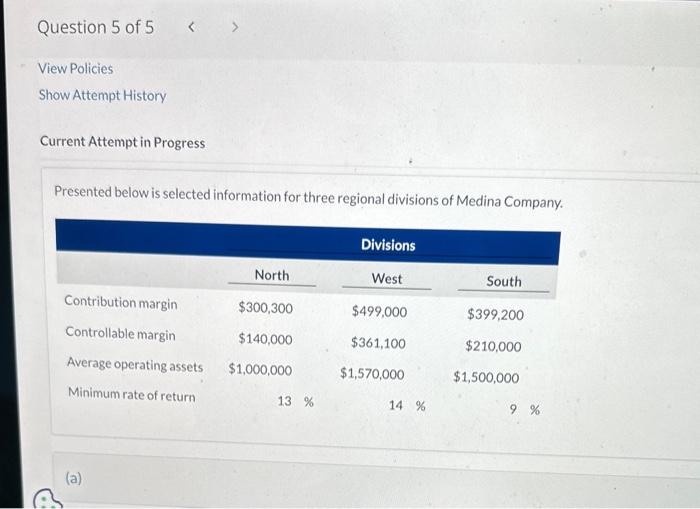
Task: Click the Controllable margin row label
Action: (x=121, y=333)
